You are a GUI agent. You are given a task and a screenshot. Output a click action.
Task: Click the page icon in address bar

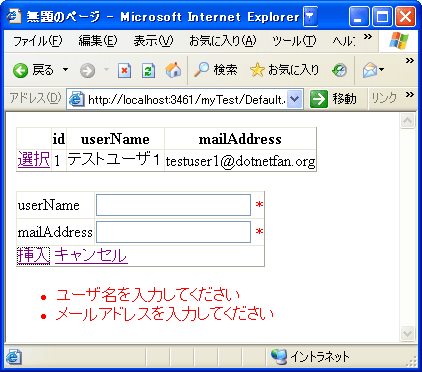[76, 99]
